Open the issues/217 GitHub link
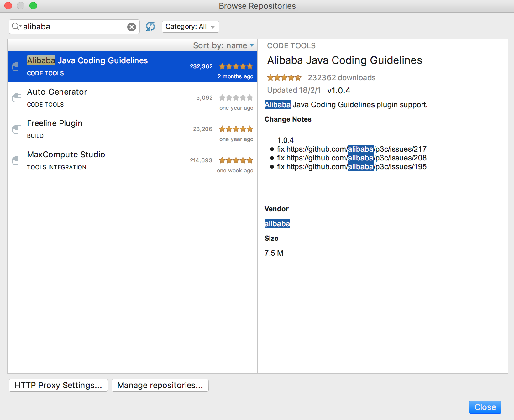Viewport: 514px width, 420px height. pos(356,149)
